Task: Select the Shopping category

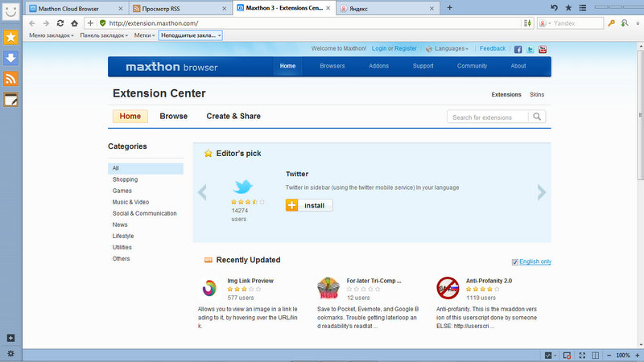Action: [x=126, y=179]
